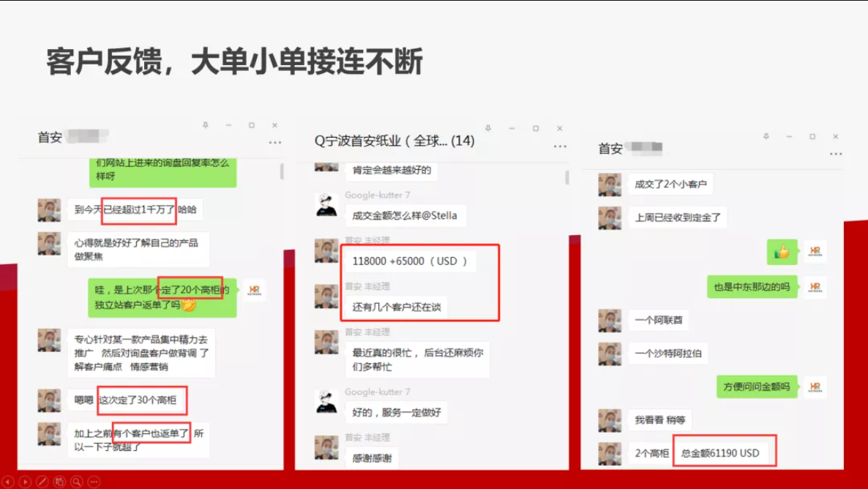Image resolution: width=868 pixels, height=489 pixels.
Task: Activate the slideshow zoom magnifier
Action: coord(76,482)
